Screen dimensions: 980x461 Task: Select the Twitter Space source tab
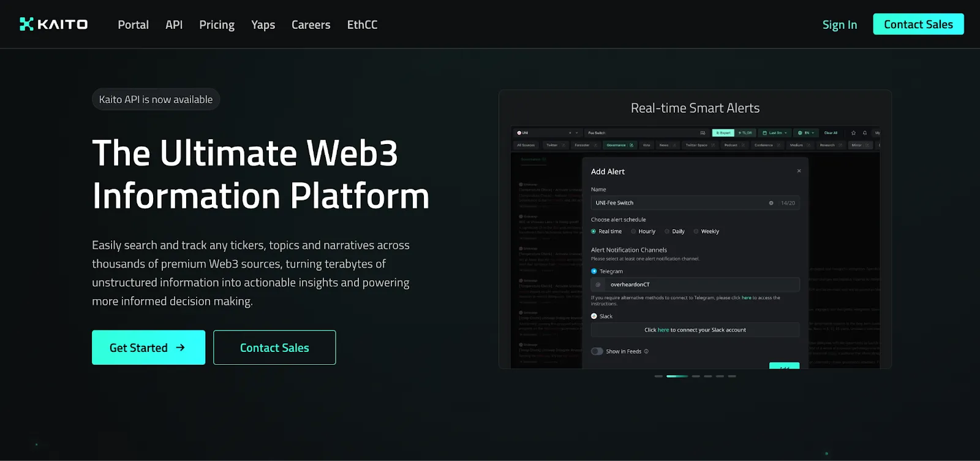pyautogui.click(x=699, y=145)
